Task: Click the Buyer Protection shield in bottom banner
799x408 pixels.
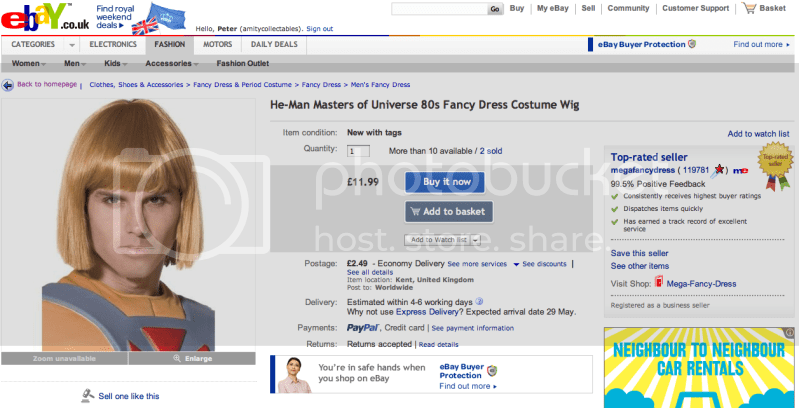Action: click(x=492, y=371)
